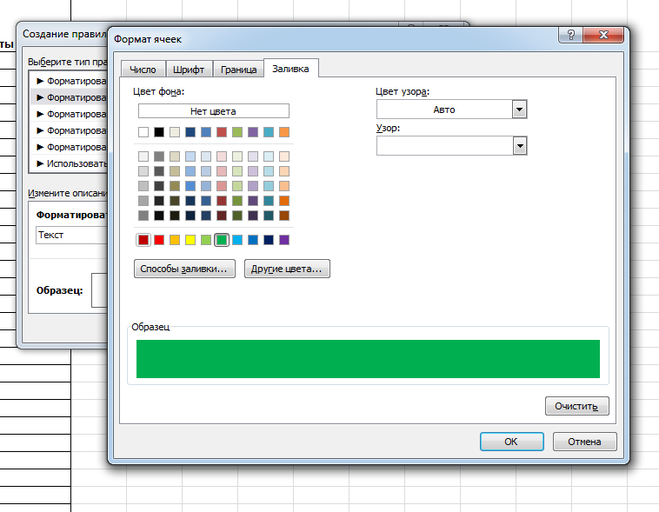Viewport: 659px width, 512px height.
Task: Click the green Образец preview area
Action: 368,359
